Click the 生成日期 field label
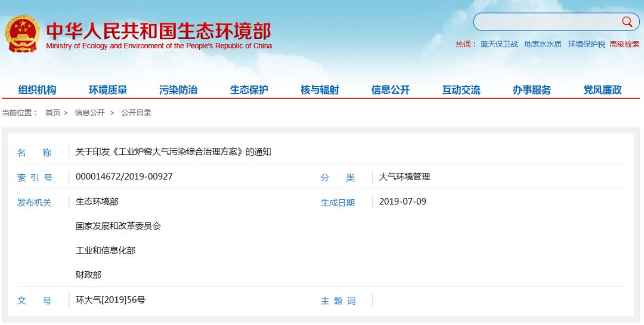 coord(338,203)
